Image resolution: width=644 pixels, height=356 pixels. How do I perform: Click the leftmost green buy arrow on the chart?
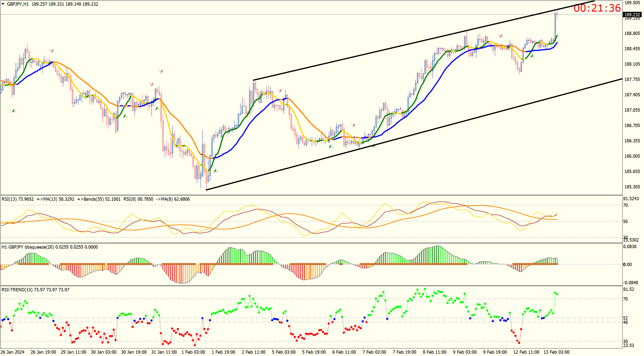point(14,111)
